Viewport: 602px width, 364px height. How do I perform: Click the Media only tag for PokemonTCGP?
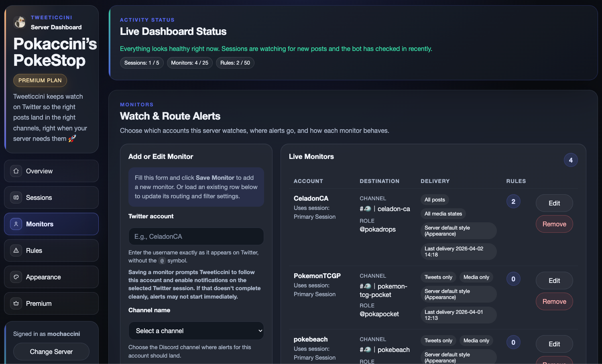[x=476, y=277]
